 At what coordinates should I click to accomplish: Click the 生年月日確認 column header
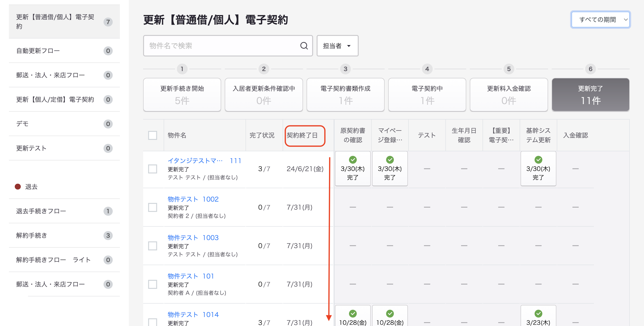coord(464,135)
